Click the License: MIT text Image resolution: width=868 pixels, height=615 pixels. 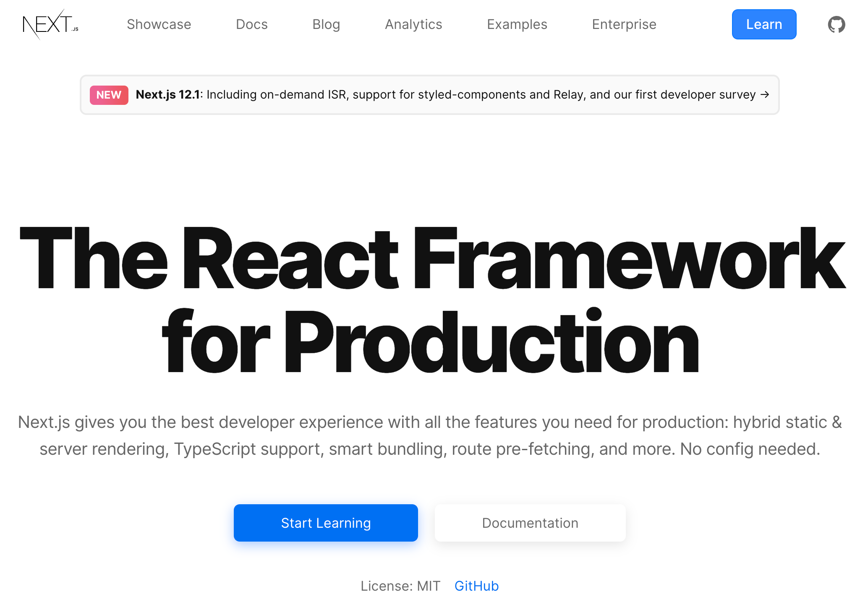coord(400,586)
